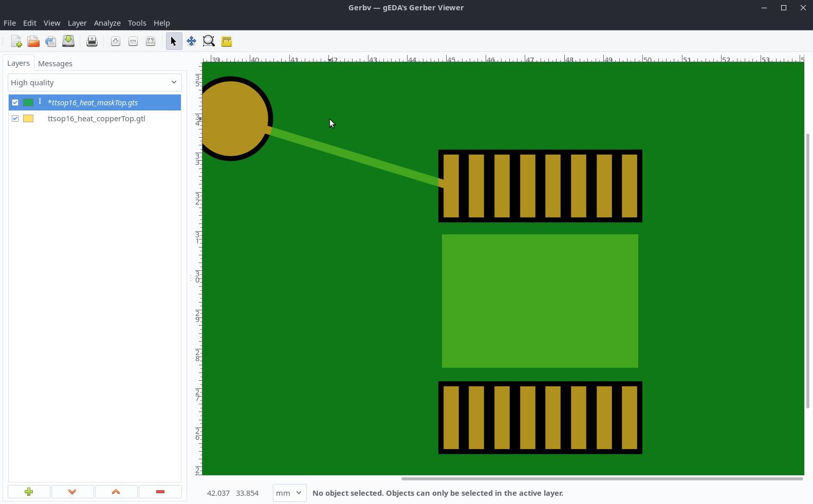
Task: Click the Zoom in toolbar icon
Action: (116, 42)
